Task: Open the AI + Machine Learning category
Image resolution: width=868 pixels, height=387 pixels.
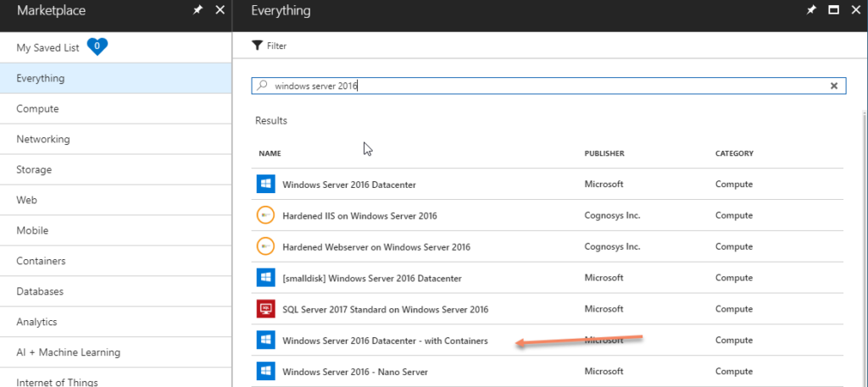Action: pyautogui.click(x=115, y=352)
